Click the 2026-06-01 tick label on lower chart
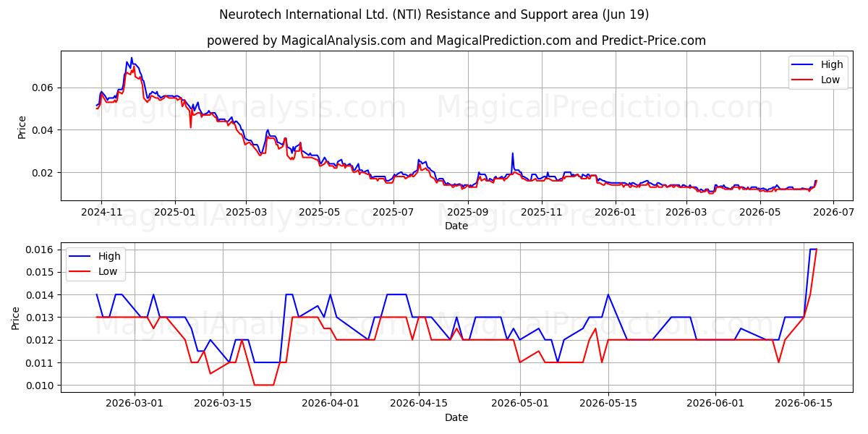868x434 pixels. point(715,404)
